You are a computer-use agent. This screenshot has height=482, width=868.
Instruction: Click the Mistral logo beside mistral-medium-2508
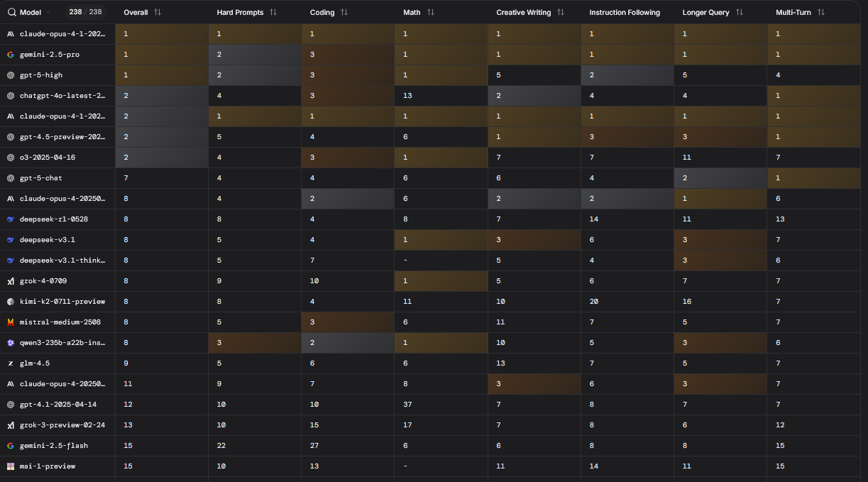coord(9,322)
